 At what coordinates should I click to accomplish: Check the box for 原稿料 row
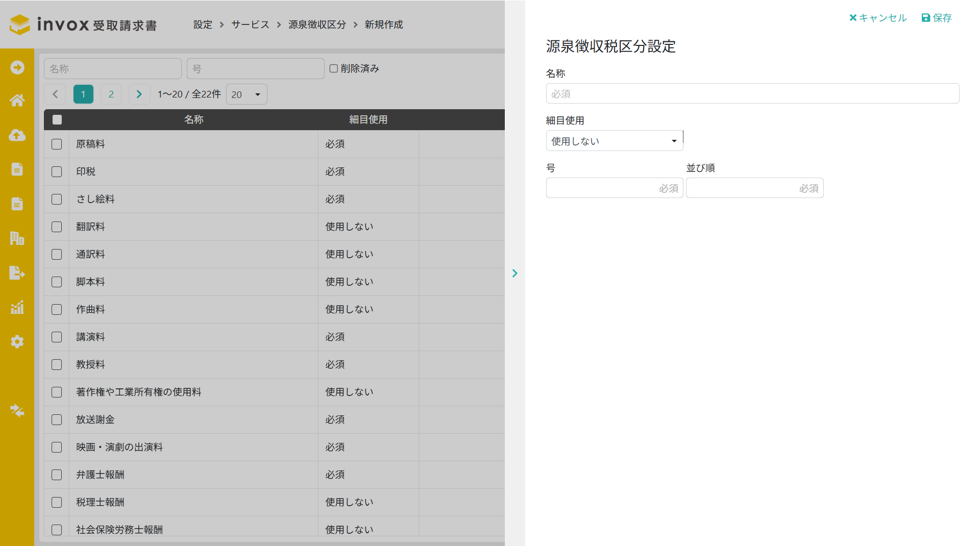57,144
